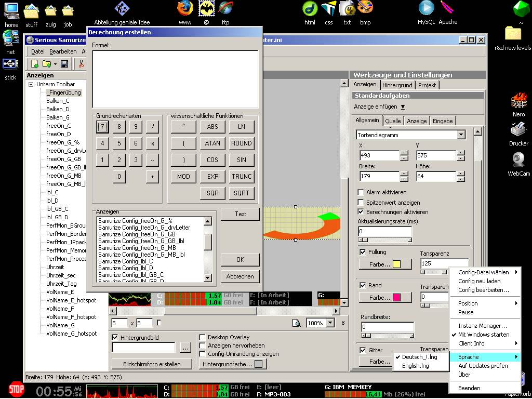Click the Abbrechen button in the dialog
This screenshot has width=532, height=399.
coord(240,276)
